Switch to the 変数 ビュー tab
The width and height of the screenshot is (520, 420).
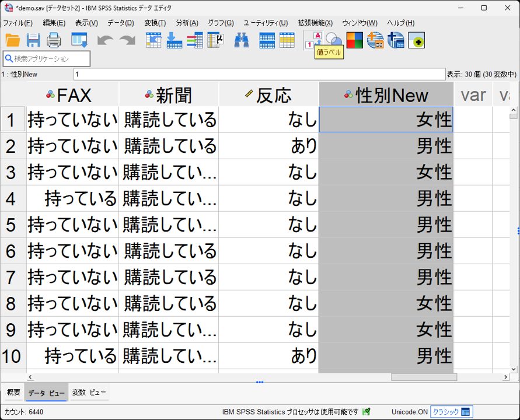[x=89, y=393]
